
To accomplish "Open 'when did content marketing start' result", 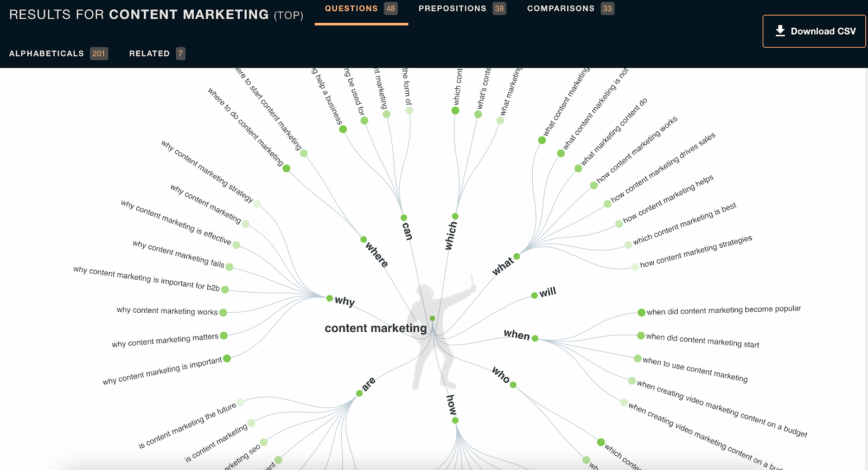I will 703,340.
